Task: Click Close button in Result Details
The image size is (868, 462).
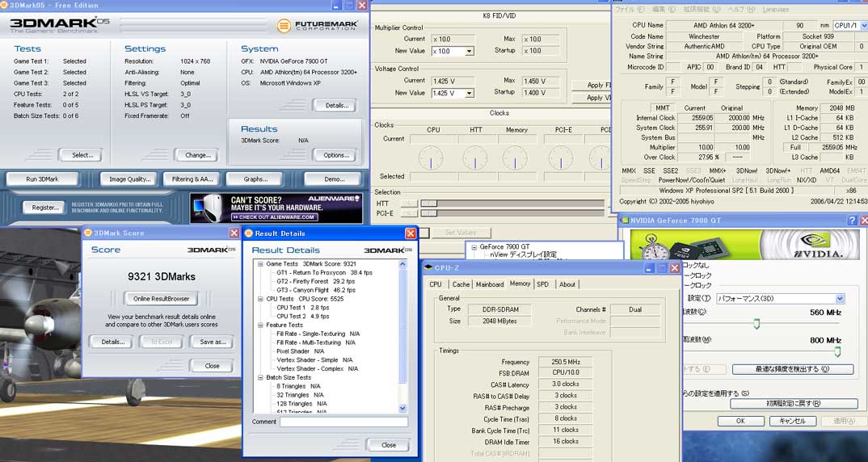Action: click(x=388, y=445)
